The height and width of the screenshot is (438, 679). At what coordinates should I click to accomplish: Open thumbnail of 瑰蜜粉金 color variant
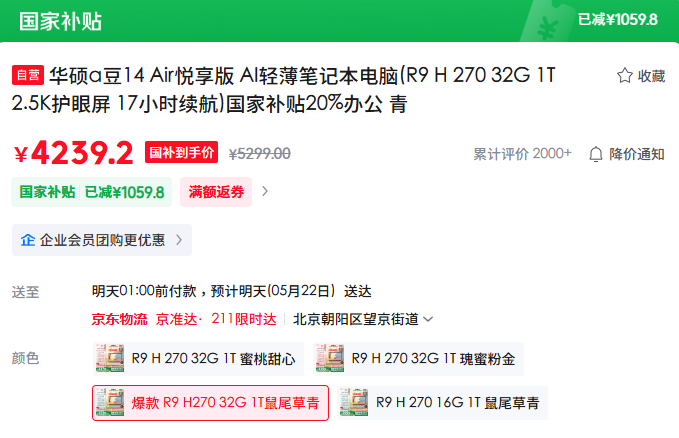pyautogui.click(x=330, y=358)
